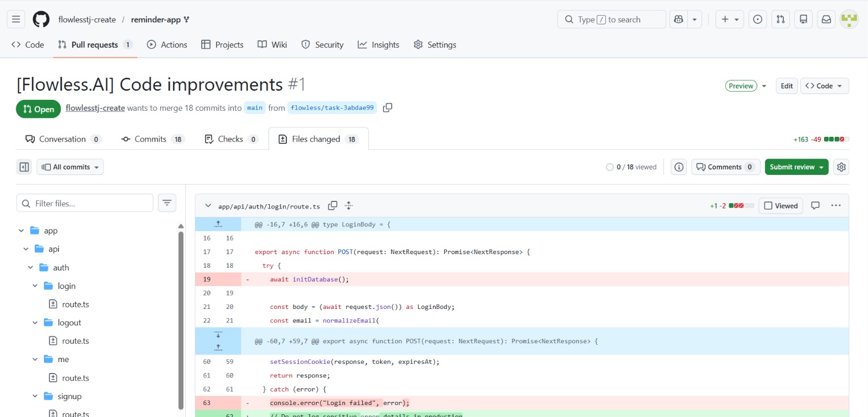Collapse the app folder
Image resolution: width=868 pixels, height=417 pixels.
21,231
